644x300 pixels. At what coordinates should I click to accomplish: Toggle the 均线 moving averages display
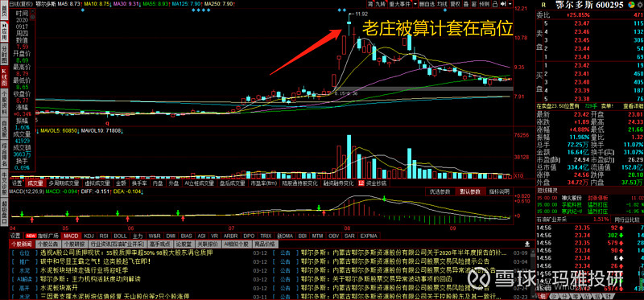click(x=442, y=4)
